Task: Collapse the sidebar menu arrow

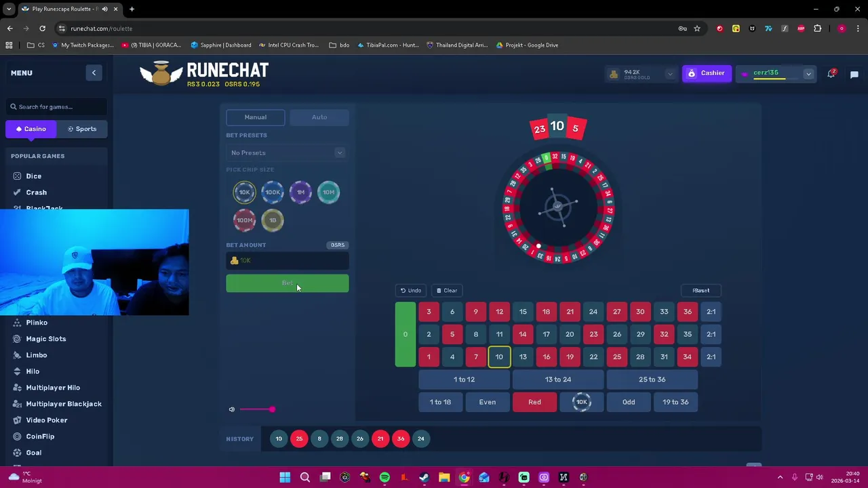Action: coord(94,73)
